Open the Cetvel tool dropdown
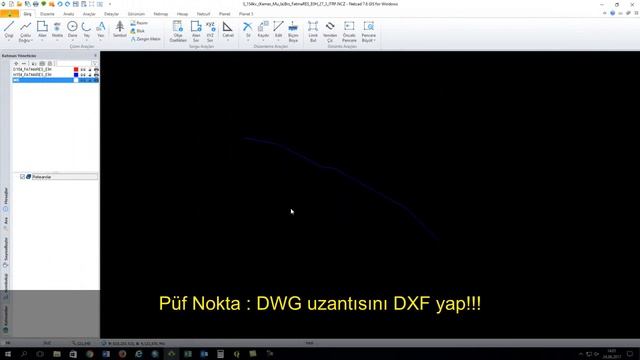Viewport: 640px width, 360px height. tap(228, 40)
